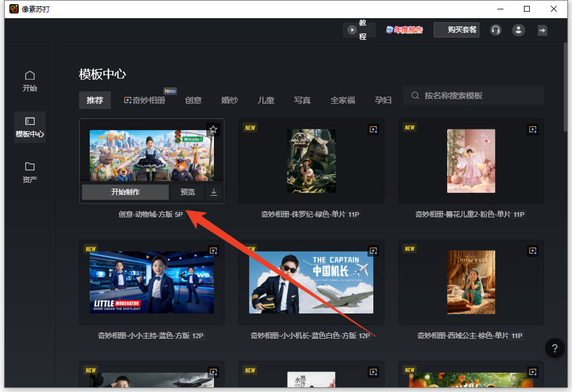The width and height of the screenshot is (572, 392).
Task: Open the 西域公主 princess template thumbnail
Action: 471,282
